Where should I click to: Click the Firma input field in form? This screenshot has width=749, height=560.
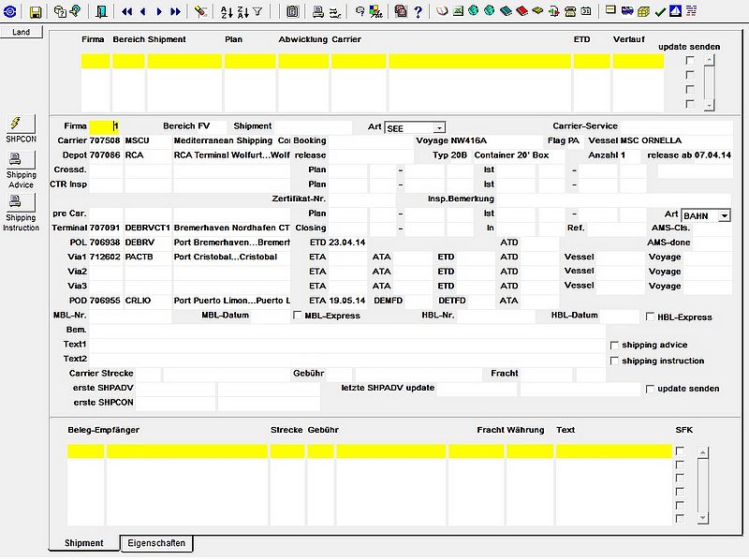point(104,126)
